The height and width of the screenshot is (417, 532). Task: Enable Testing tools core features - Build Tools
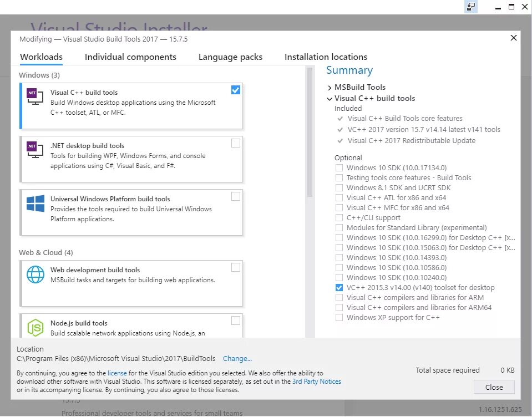339,177
